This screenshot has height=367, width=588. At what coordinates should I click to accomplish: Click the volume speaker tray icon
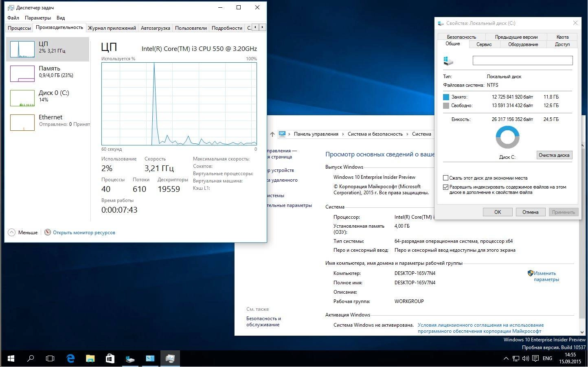[x=525, y=358]
